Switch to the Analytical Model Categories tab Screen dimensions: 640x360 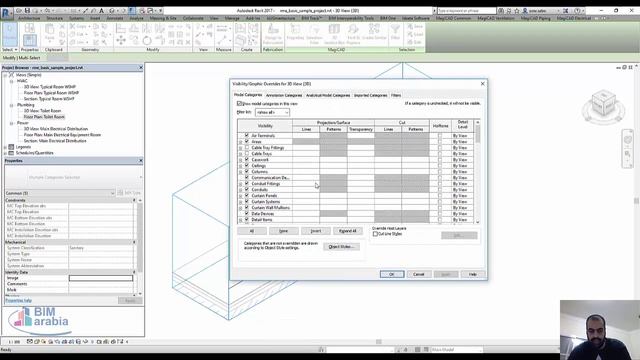coord(328,95)
